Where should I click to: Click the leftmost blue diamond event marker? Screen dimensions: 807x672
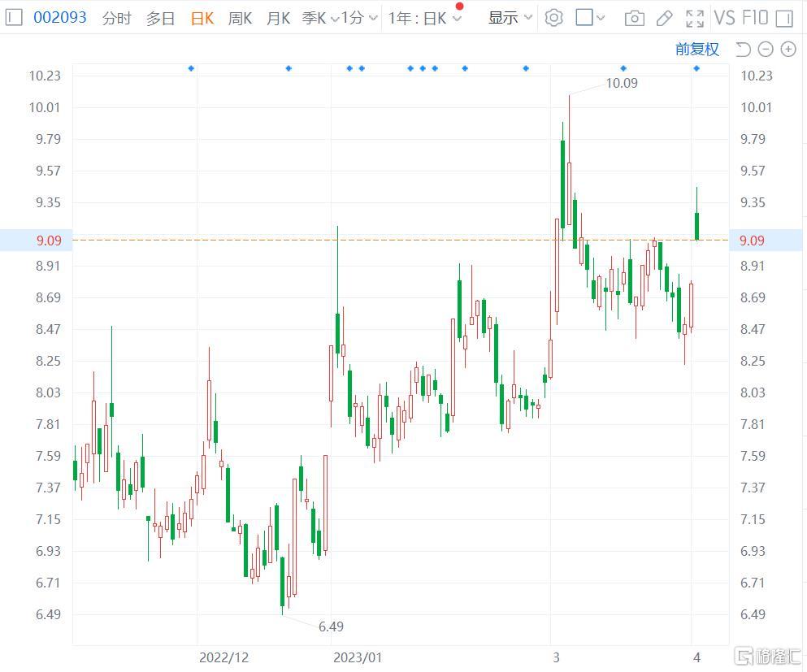[191, 68]
